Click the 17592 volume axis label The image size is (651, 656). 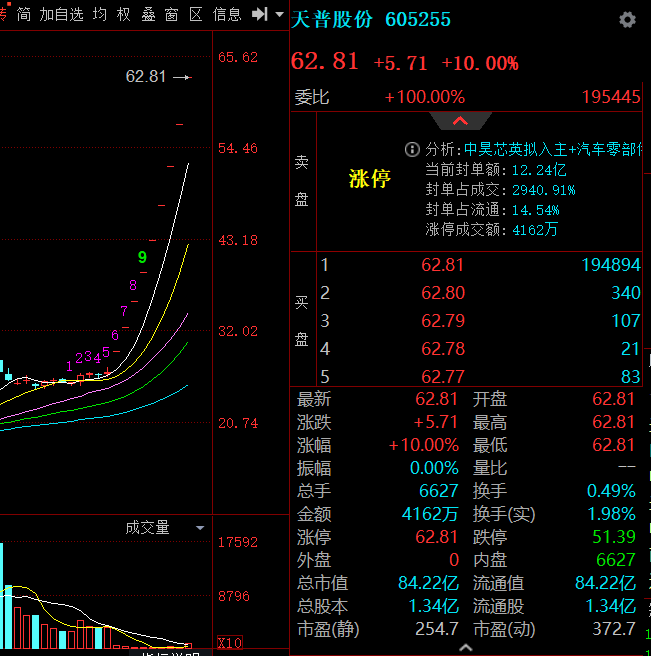(238, 543)
